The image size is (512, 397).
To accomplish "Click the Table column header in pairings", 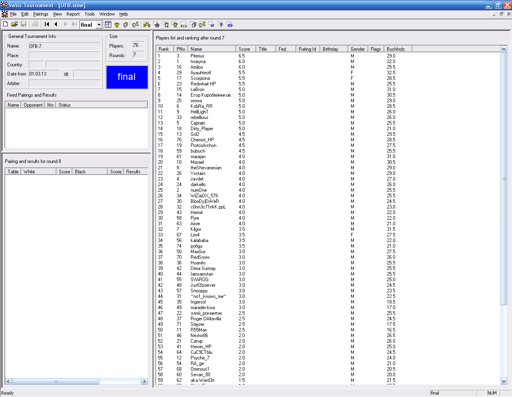I will tap(13, 171).
